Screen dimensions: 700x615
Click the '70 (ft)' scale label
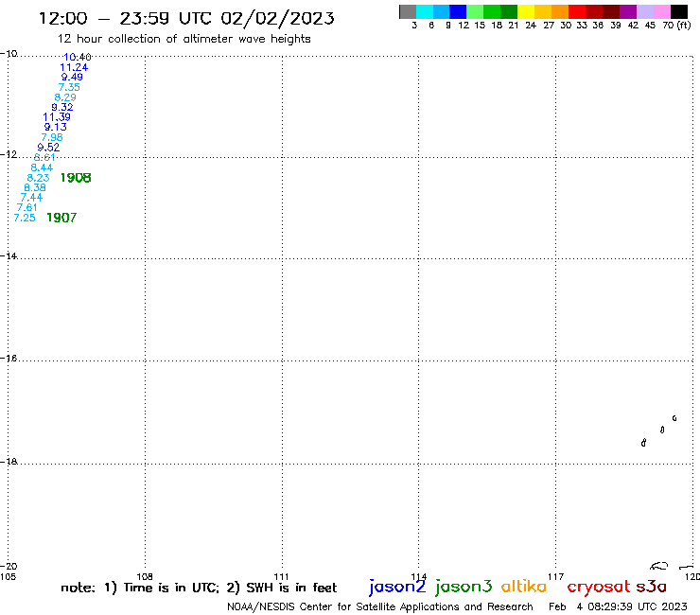pos(676,26)
